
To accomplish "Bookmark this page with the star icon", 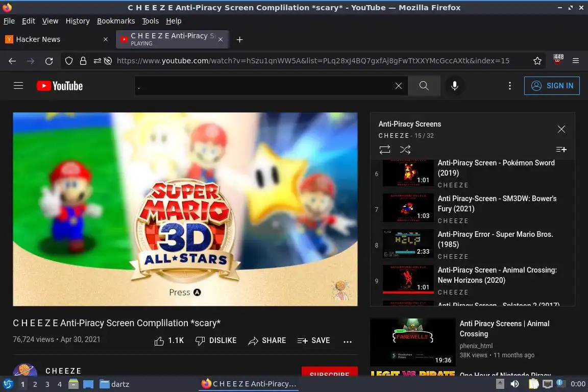I will point(537,61).
